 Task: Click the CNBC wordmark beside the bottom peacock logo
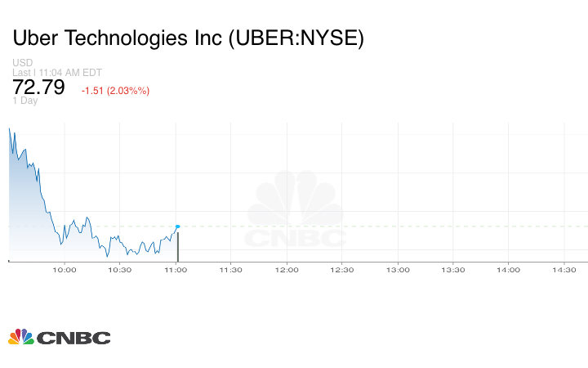[x=73, y=338]
